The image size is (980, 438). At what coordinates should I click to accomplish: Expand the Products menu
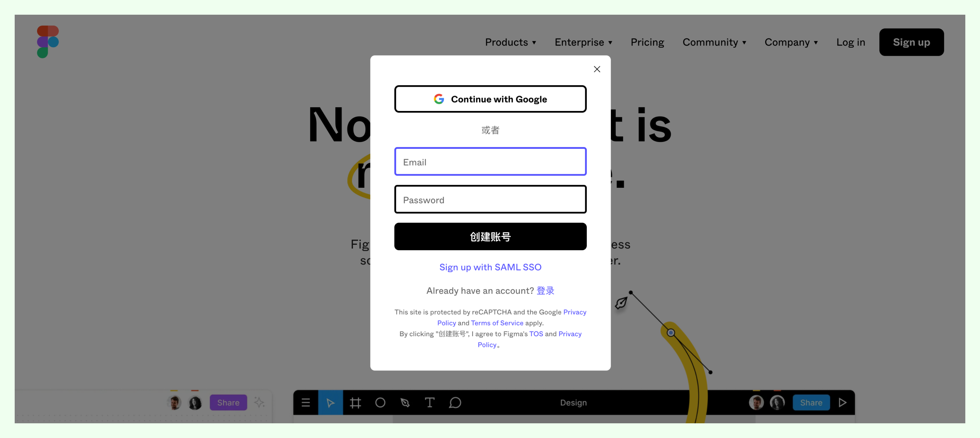coord(510,42)
